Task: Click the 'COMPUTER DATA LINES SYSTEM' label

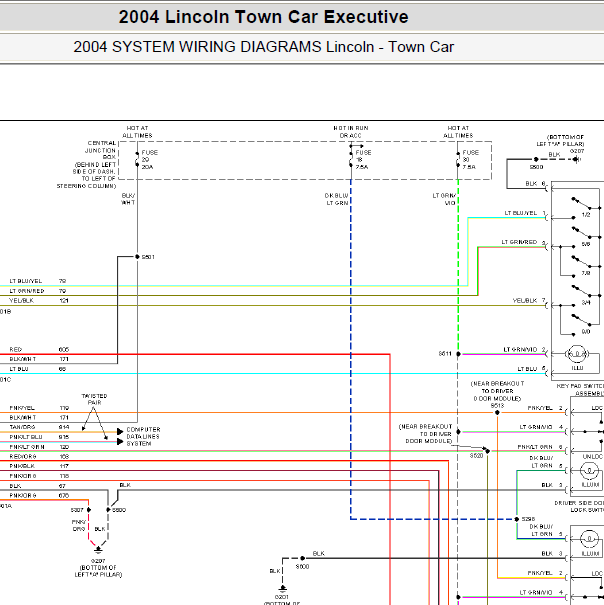Action: [x=143, y=437]
